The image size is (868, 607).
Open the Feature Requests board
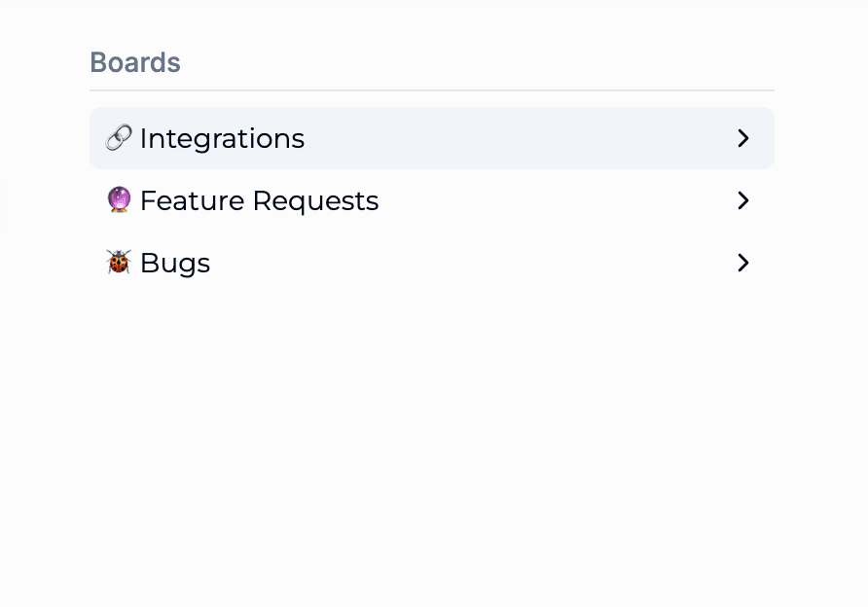pyautogui.click(x=259, y=200)
